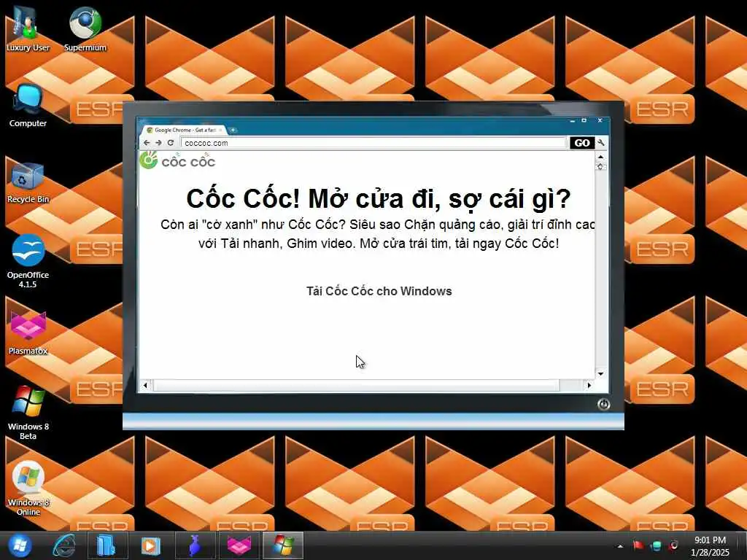Image resolution: width=747 pixels, height=560 pixels.
Task: Select the Plasmatox desktop icon
Action: pyautogui.click(x=28, y=332)
